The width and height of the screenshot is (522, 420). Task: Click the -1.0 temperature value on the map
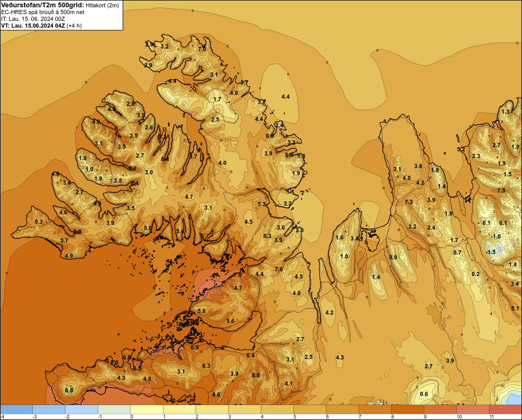coord(495,236)
